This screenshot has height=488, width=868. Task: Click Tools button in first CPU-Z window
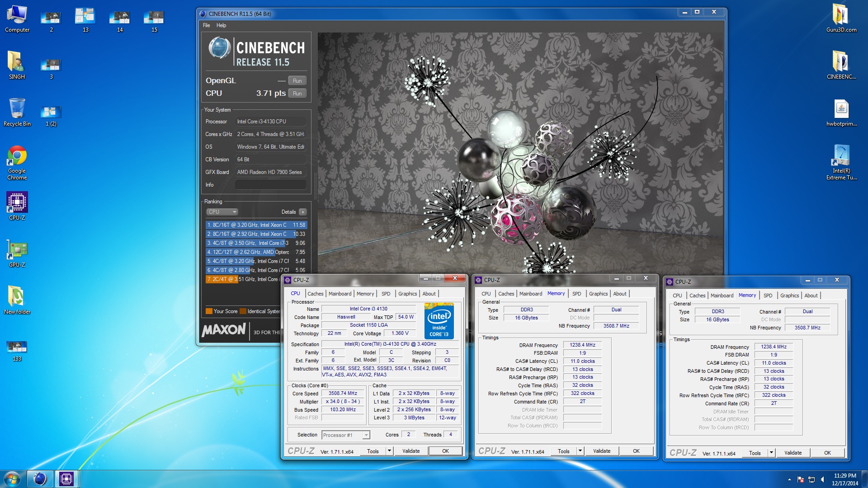(373, 451)
